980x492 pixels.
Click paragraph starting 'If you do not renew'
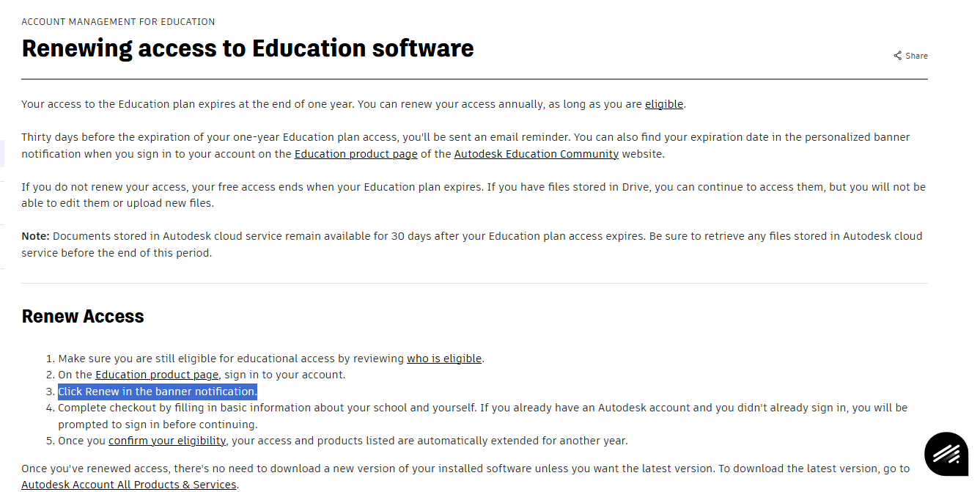[x=474, y=195]
